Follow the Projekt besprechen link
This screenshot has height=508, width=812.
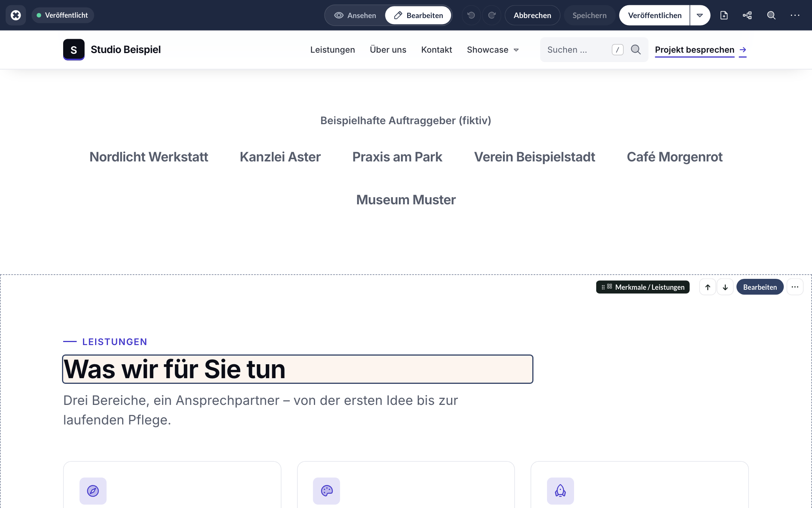(x=694, y=50)
